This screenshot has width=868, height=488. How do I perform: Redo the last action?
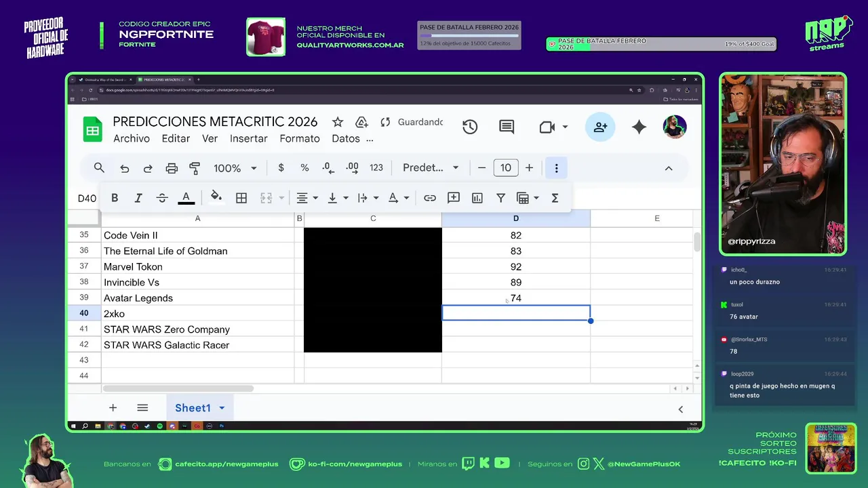click(x=148, y=168)
